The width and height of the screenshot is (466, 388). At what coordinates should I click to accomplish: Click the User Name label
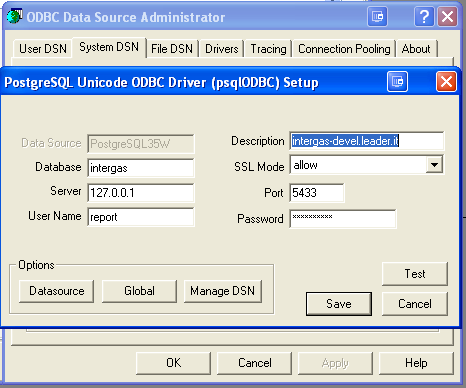(55, 216)
